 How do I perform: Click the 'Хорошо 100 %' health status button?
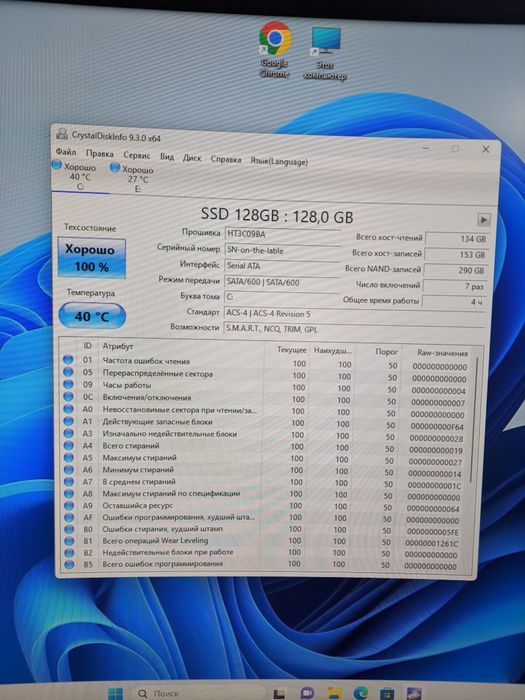tap(92, 258)
